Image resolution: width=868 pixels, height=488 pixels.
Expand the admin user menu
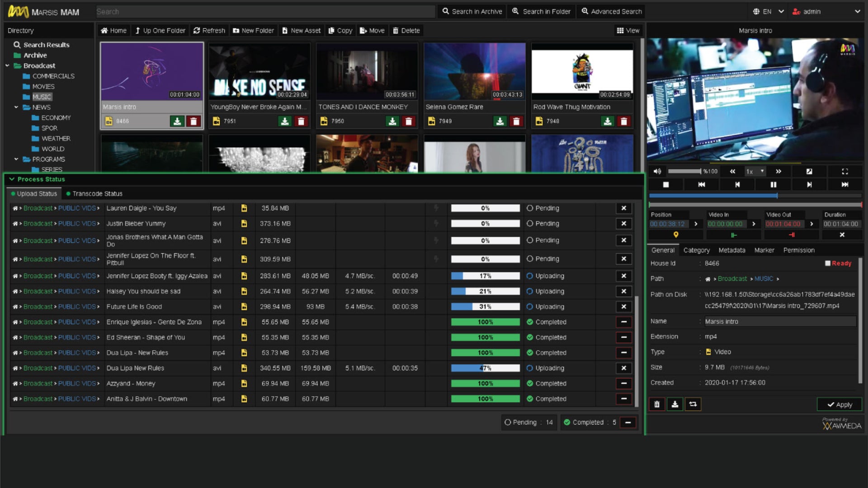(857, 12)
